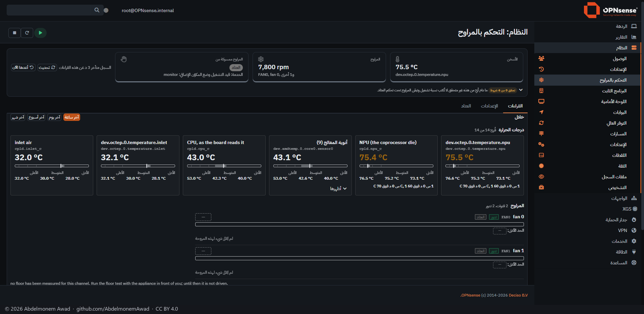Open التوفر العالي (High availability) in the sidebar
The width and height of the screenshot is (644, 314).
(588, 123)
